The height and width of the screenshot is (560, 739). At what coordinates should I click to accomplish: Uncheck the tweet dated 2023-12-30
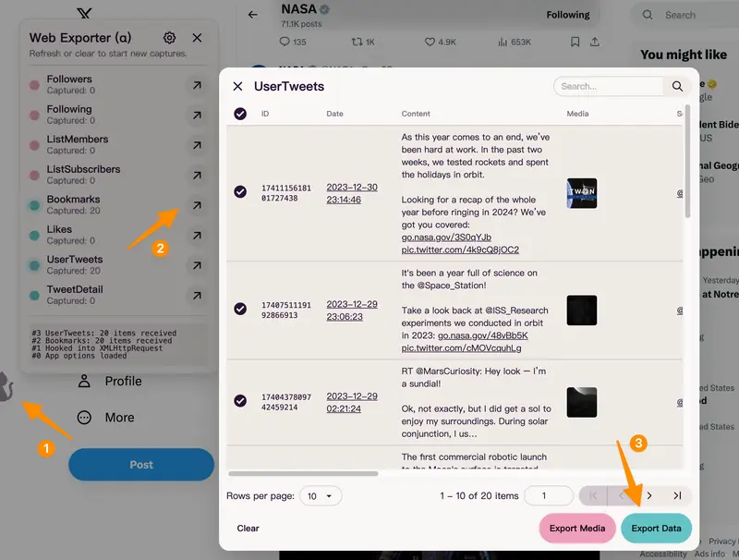(240, 192)
